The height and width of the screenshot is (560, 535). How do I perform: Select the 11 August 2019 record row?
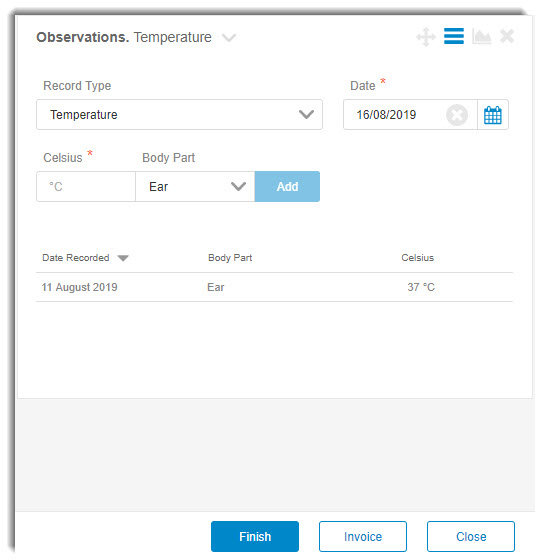[274, 287]
